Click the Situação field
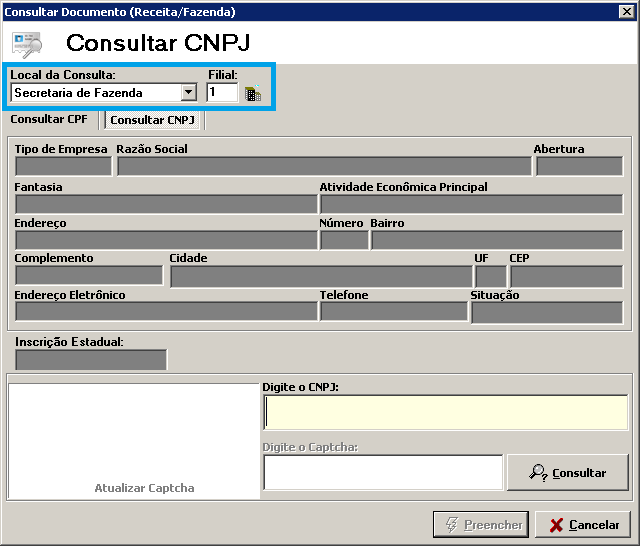The width and height of the screenshot is (640, 546). click(x=546, y=312)
